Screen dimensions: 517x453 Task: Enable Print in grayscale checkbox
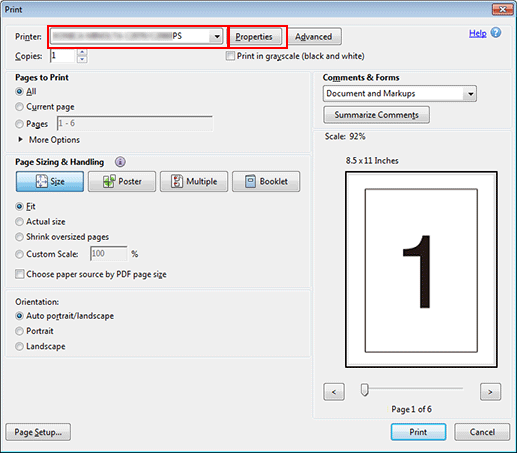click(230, 56)
